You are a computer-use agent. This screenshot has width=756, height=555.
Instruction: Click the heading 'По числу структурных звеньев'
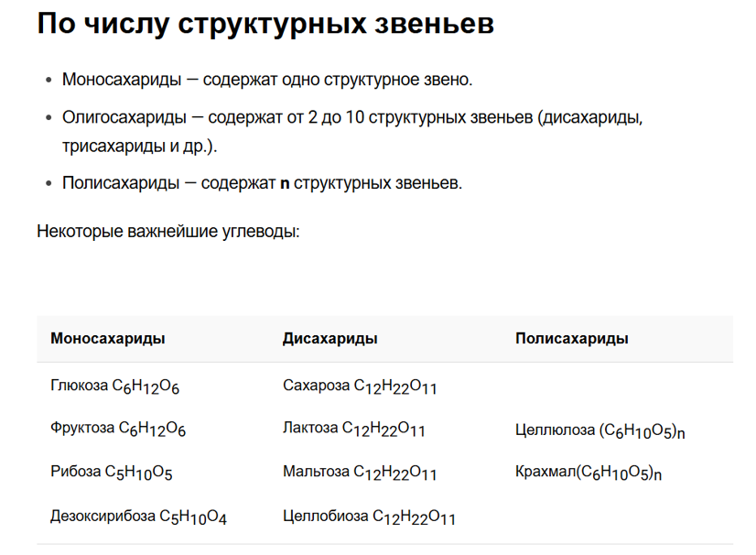click(265, 23)
